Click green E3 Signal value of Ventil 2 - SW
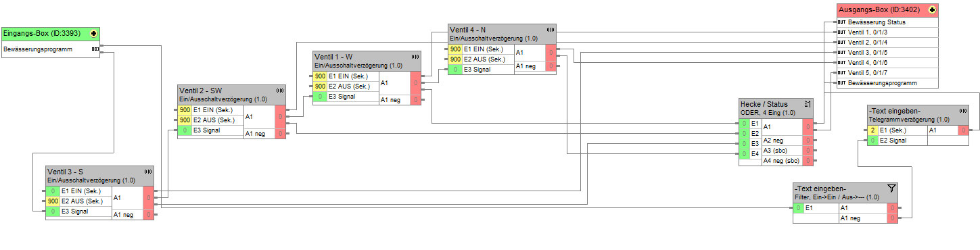 pyautogui.click(x=185, y=130)
